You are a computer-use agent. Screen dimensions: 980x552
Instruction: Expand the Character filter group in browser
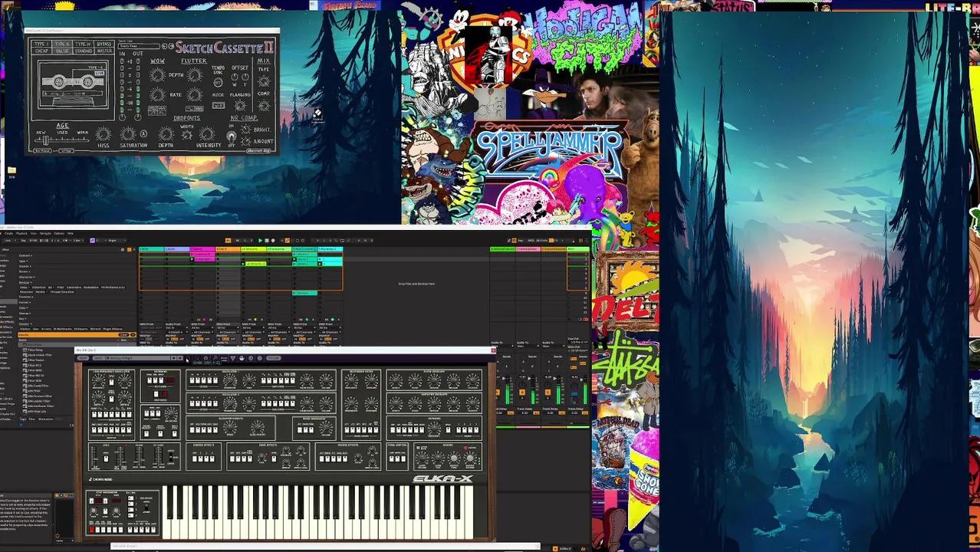coord(27,278)
